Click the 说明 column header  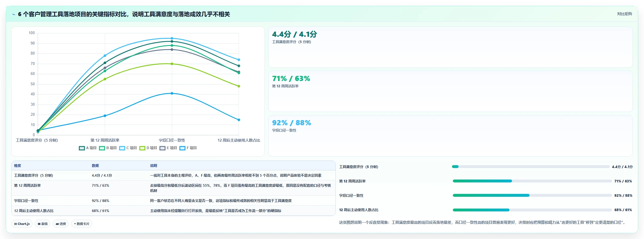point(154,166)
